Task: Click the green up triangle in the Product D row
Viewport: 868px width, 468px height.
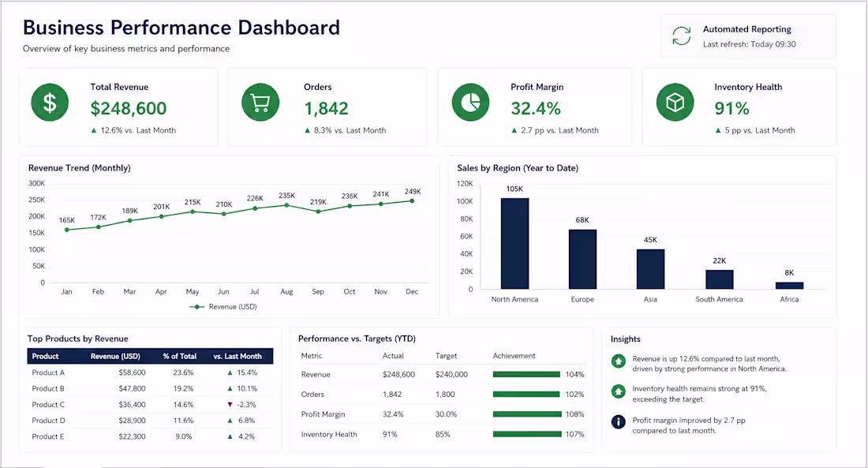Action: coord(230,421)
